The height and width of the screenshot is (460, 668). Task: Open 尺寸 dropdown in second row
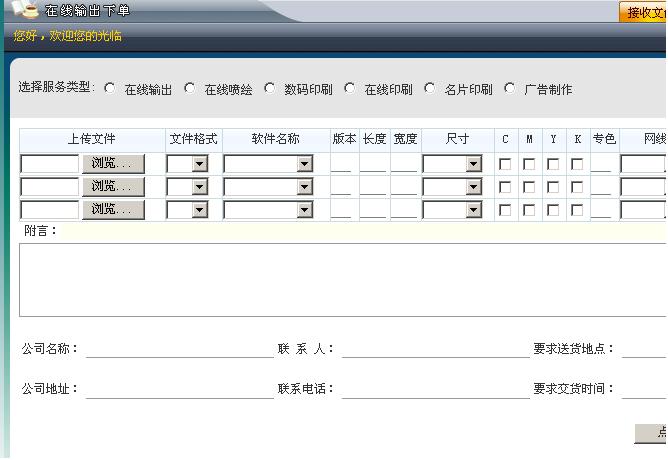click(452, 187)
